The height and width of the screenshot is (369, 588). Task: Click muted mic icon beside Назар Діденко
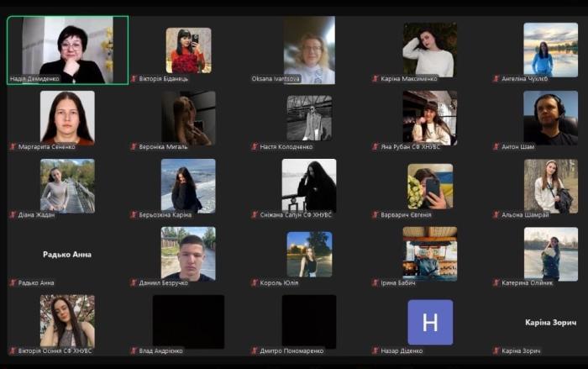click(375, 351)
